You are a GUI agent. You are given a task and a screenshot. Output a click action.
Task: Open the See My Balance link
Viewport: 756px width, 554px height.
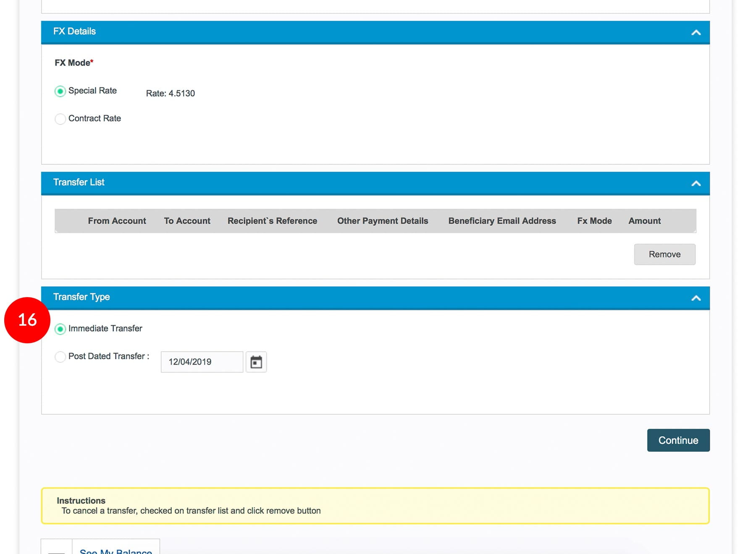click(116, 551)
